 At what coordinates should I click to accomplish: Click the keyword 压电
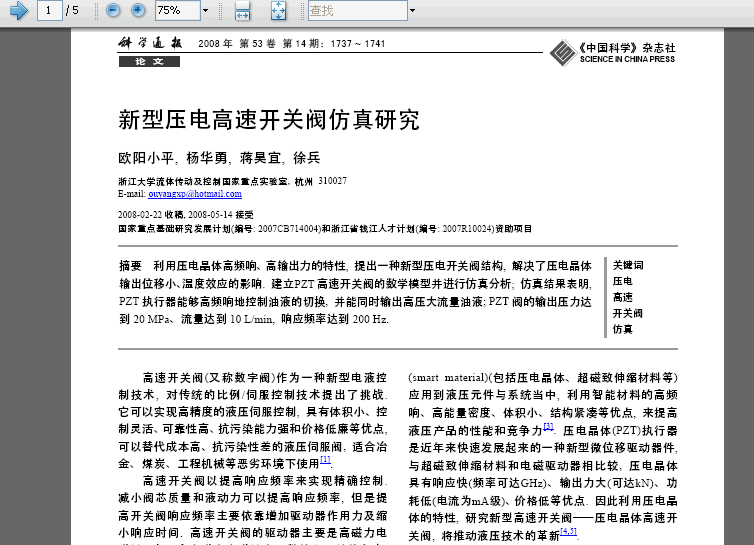pyautogui.click(x=623, y=281)
